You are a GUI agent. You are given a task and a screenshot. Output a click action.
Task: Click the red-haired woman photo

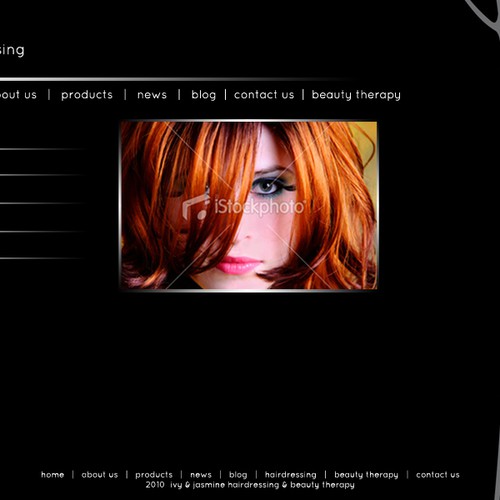[249, 205]
